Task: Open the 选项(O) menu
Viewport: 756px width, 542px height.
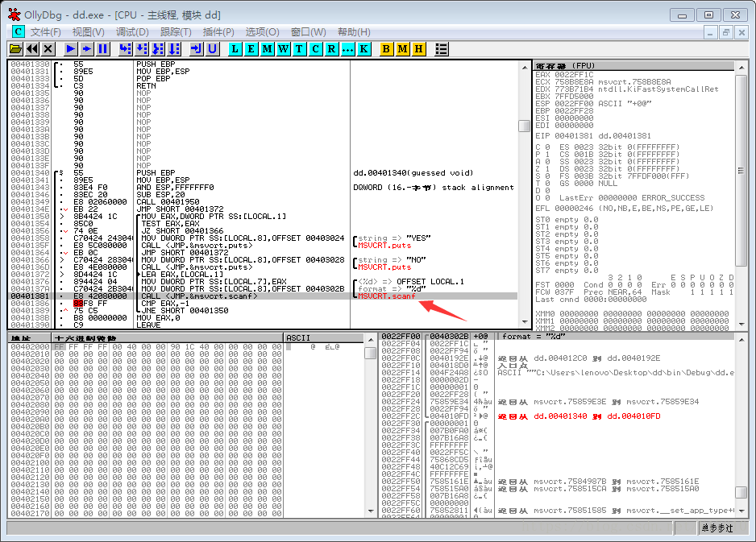Action: pos(262,31)
